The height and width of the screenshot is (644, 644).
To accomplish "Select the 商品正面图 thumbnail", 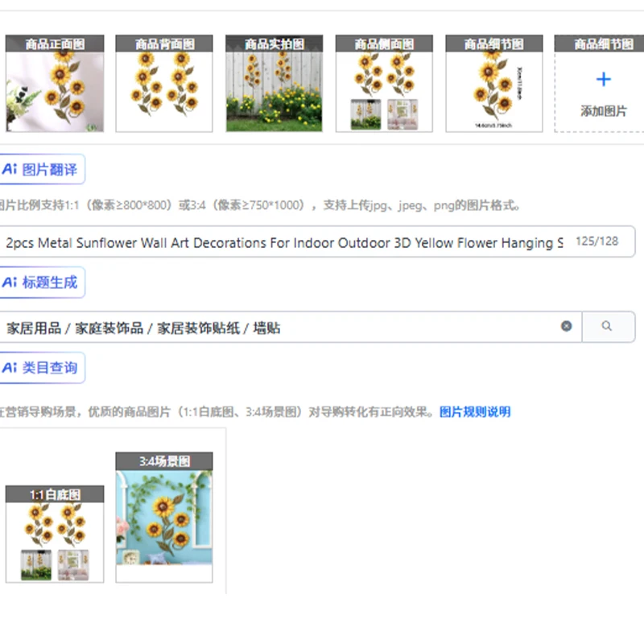I will point(55,84).
